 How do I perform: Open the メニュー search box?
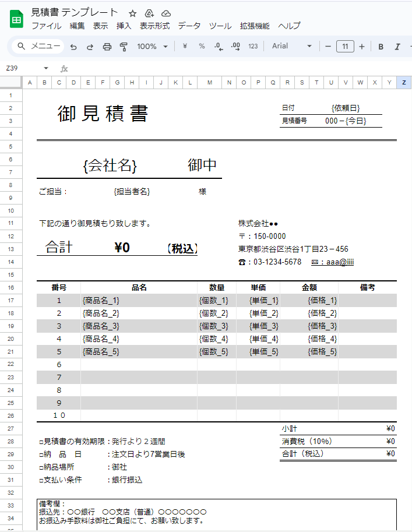coord(38,46)
